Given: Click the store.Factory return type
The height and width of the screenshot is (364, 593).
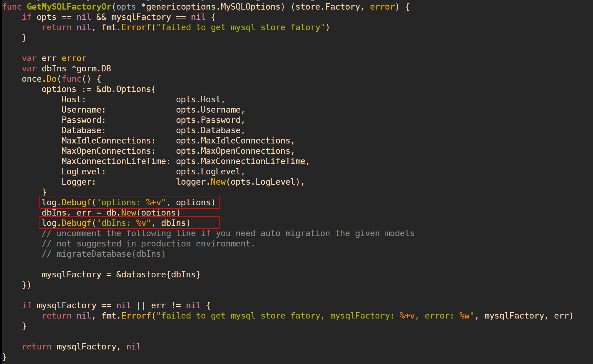Looking at the screenshot, I should pyautogui.click(x=327, y=7).
